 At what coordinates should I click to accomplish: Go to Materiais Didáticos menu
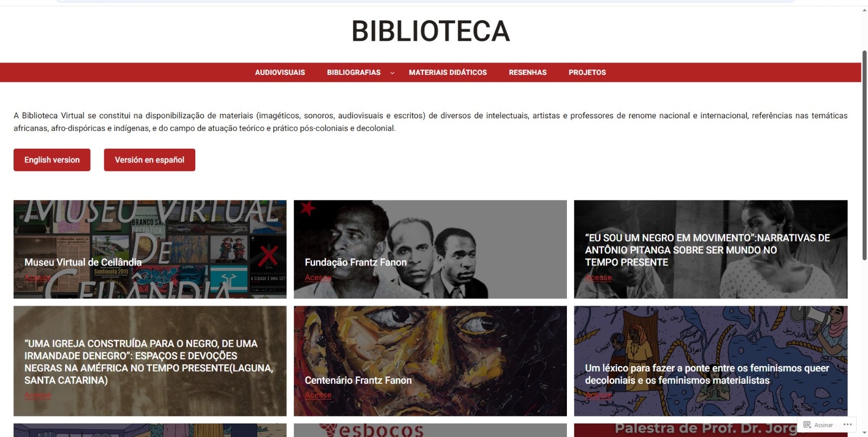click(x=448, y=72)
